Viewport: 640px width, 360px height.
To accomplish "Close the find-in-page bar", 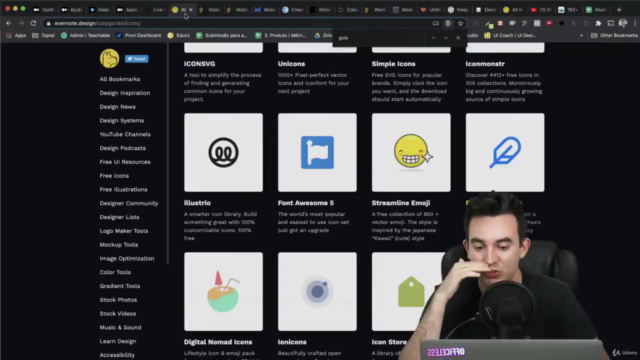I will 458,38.
